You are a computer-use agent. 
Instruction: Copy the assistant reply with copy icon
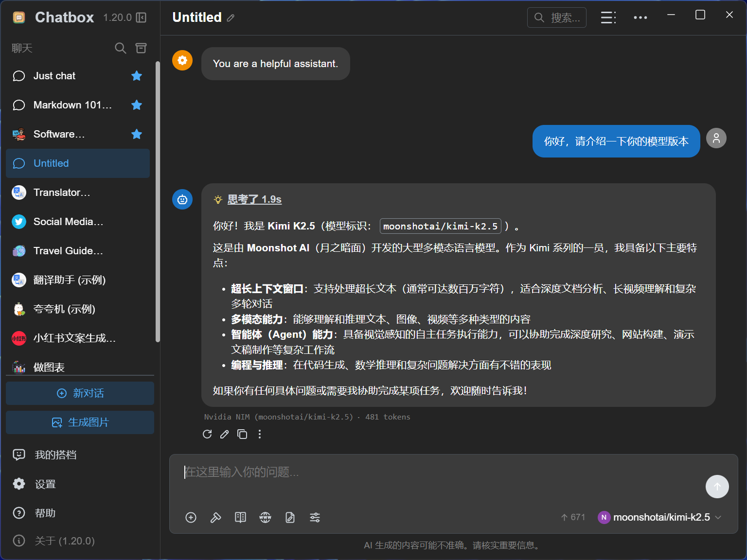[242, 434]
